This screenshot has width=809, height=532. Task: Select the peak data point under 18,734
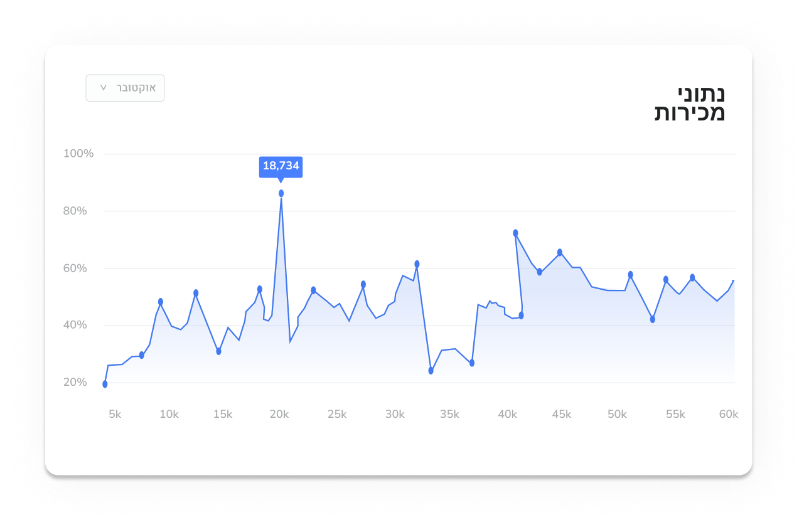[x=281, y=193]
